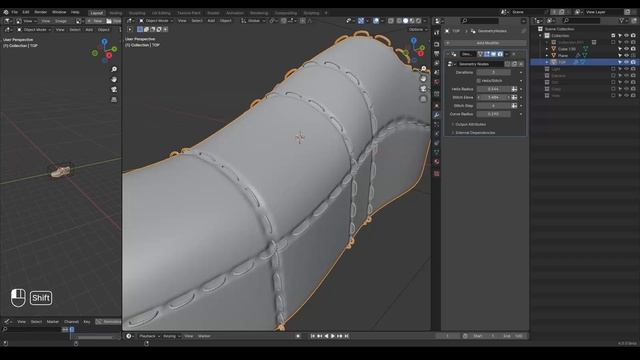The image size is (640, 360).
Task: Select solid viewport shading mode
Action: [x=405, y=21]
